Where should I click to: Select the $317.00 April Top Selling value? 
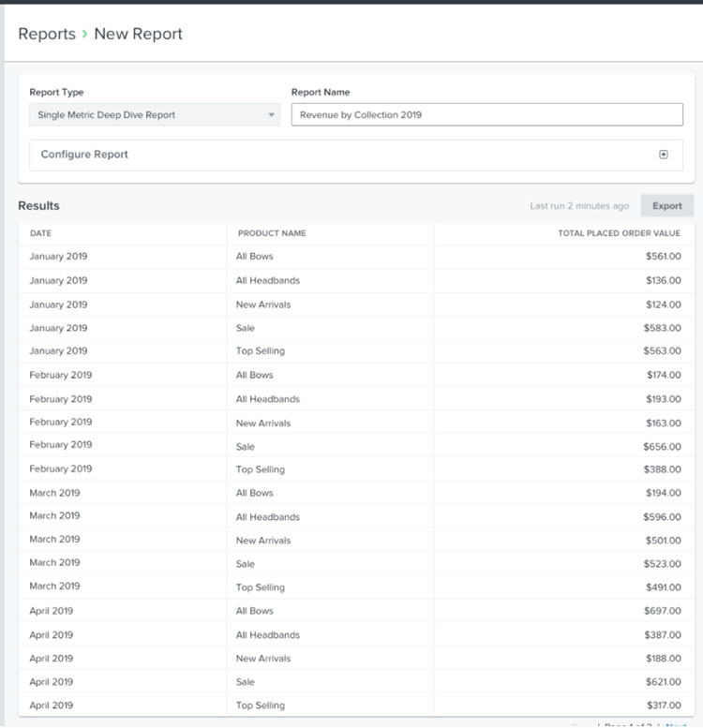point(663,706)
